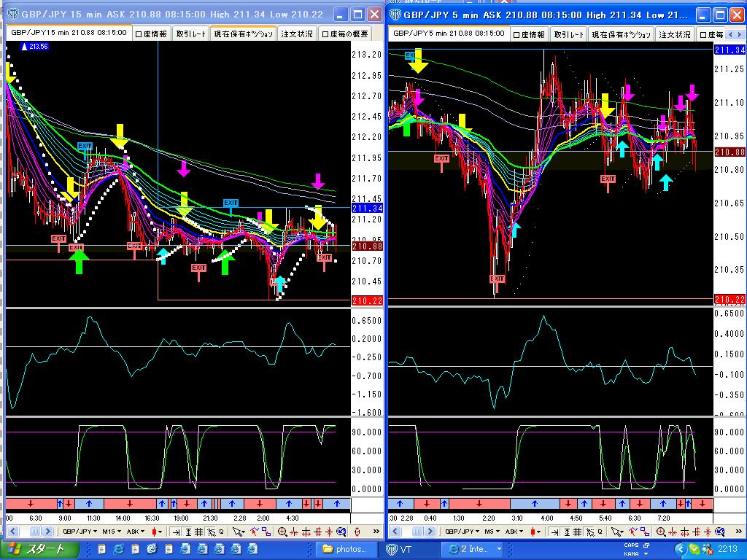Click zoom-in magnifier icon in right chart toolbar
The image size is (747, 560).
(x=661, y=532)
